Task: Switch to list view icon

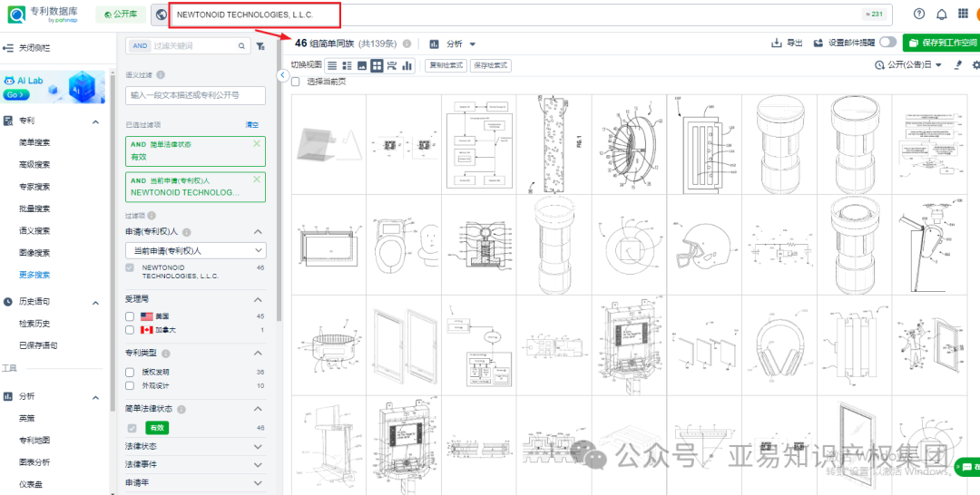Action: pos(332,65)
